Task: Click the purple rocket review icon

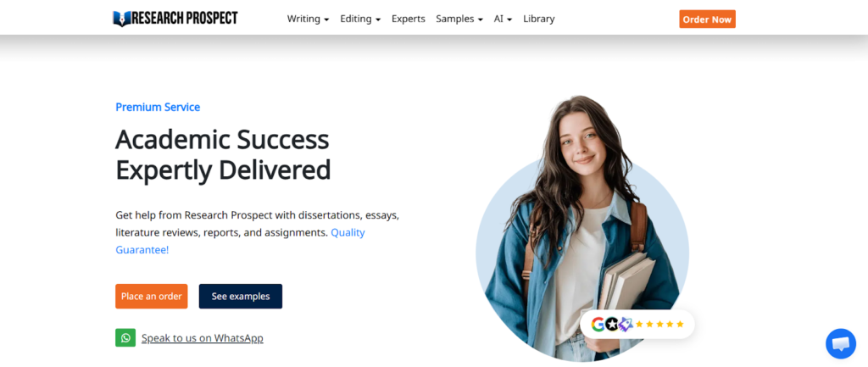Action: pyautogui.click(x=626, y=324)
